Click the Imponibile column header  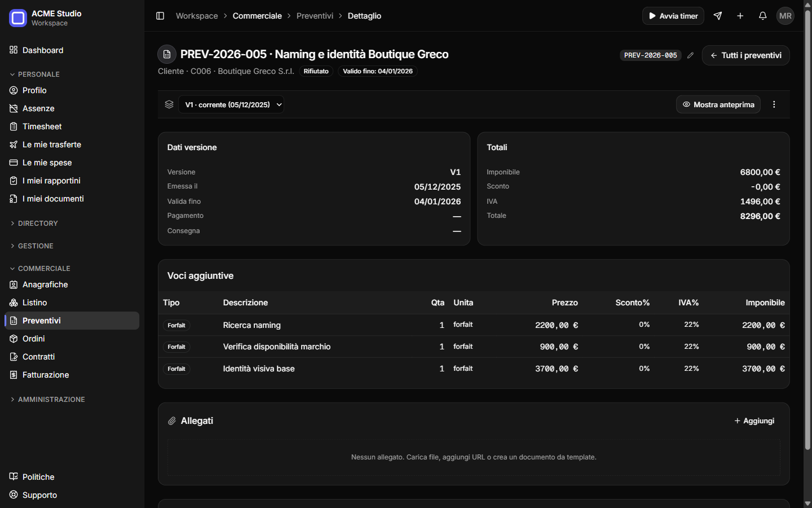pyautogui.click(x=765, y=303)
